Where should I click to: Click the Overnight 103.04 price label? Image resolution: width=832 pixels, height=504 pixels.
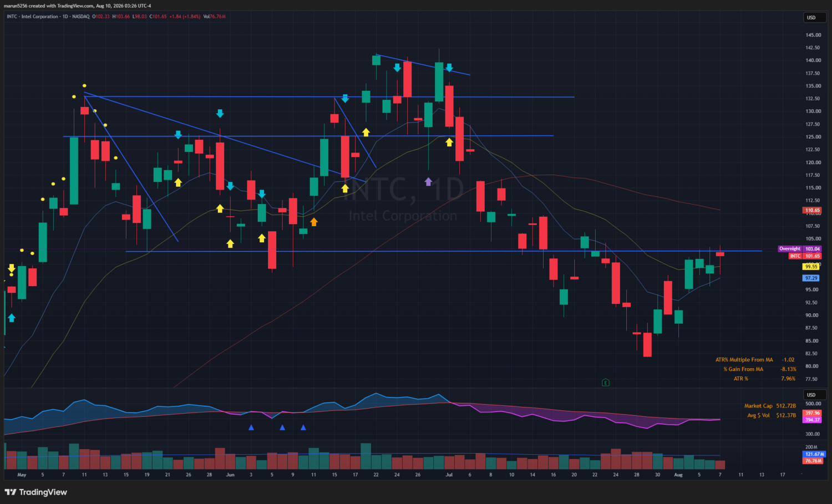coord(799,249)
